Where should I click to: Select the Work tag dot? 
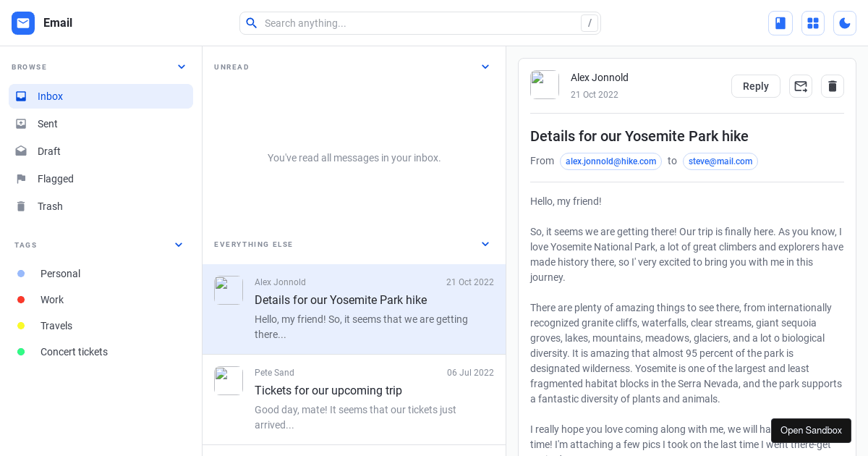[x=21, y=300]
